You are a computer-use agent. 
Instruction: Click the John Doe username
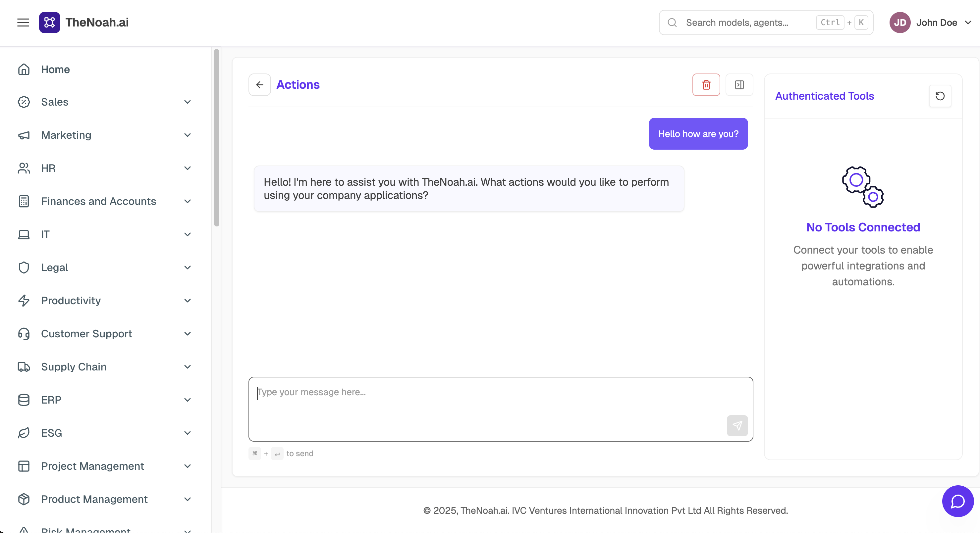[937, 23]
